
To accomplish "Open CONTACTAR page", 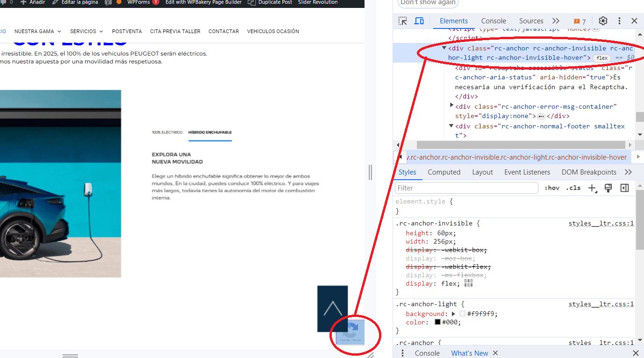I will pyautogui.click(x=223, y=31).
